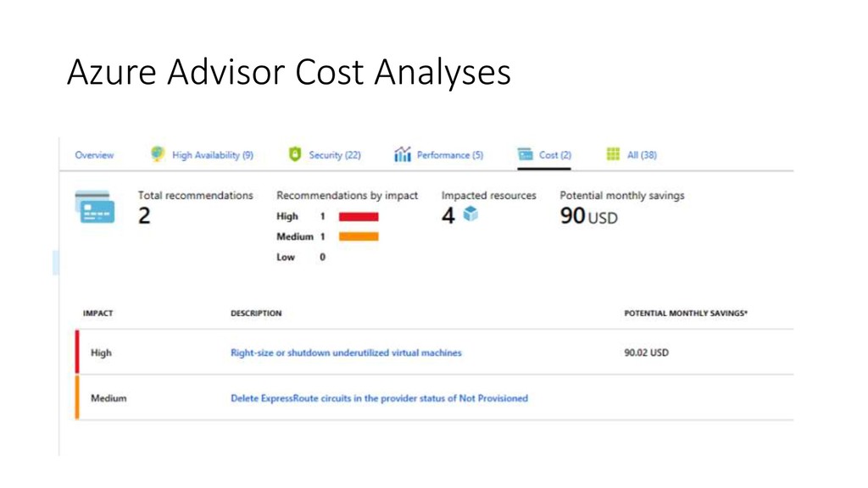The image size is (868, 488).
Task: Open the Overview tab
Action: click(94, 155)
